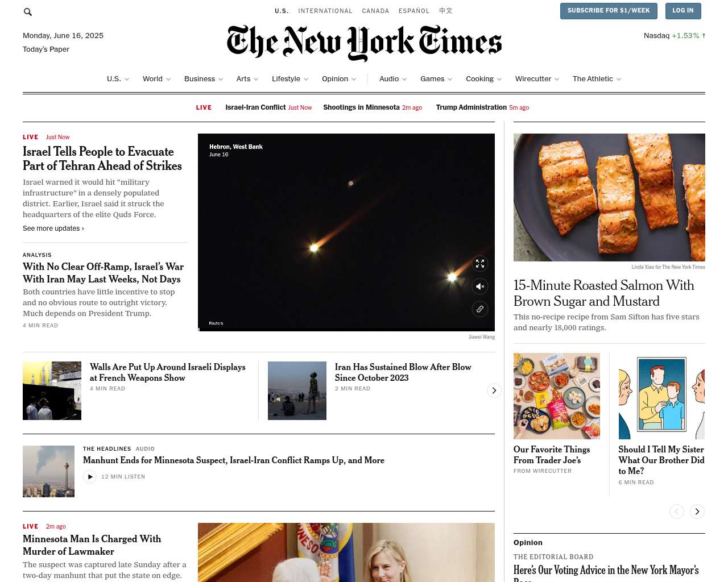Show next stories in the carousel

[494, 390]
